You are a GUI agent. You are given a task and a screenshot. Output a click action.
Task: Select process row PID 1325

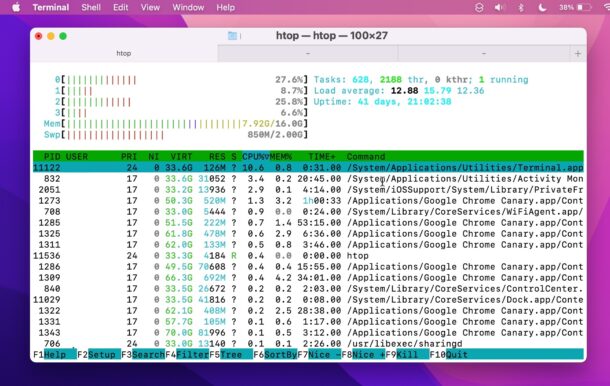pyautogui.click(x=308, y=234)
